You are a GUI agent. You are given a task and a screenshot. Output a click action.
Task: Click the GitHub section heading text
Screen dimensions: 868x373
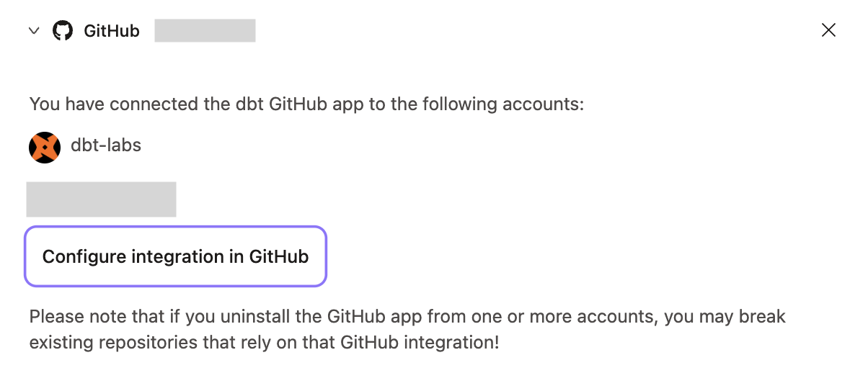pyautogui.click(x=112, y=31)
